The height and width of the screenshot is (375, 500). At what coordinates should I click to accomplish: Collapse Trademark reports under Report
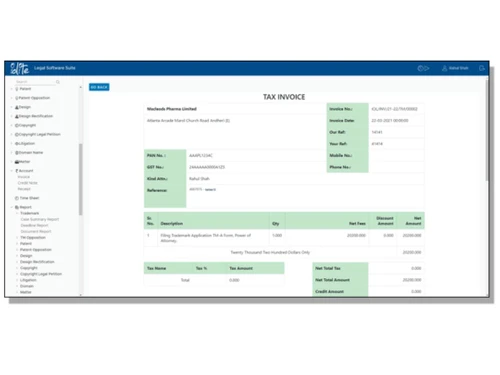point(17,213)
